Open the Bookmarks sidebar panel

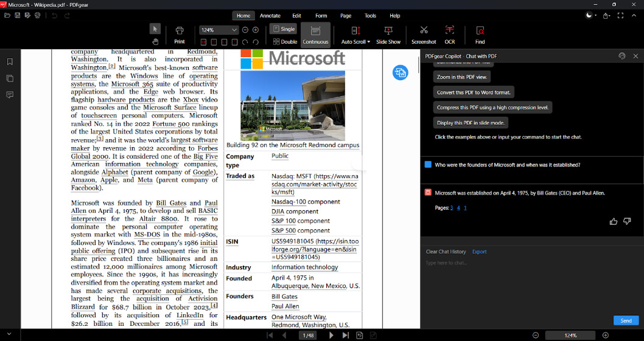[x=10, y=61]
